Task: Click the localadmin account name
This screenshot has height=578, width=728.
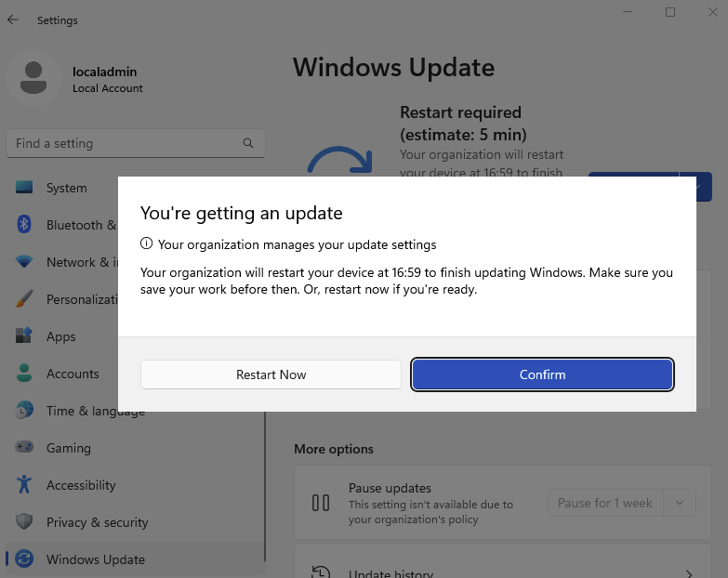Action: tap(105, 72)
